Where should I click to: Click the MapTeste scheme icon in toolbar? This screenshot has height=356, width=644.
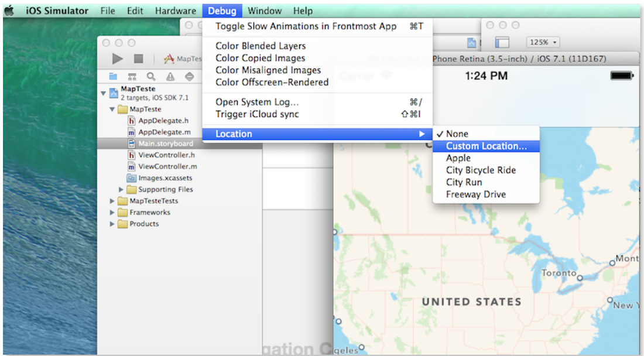169,59
